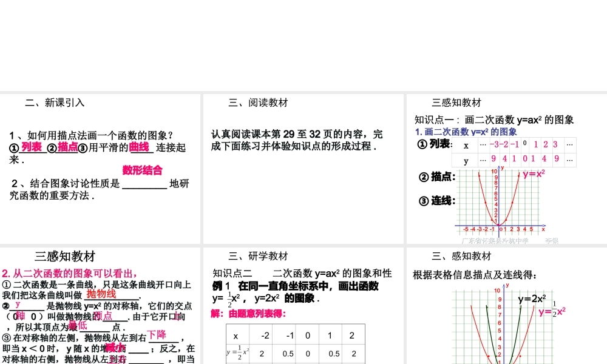This screenshot has width=607, height=364.
Task: Click the black "y=2x²" graph label
Action: tap(532, 298)
